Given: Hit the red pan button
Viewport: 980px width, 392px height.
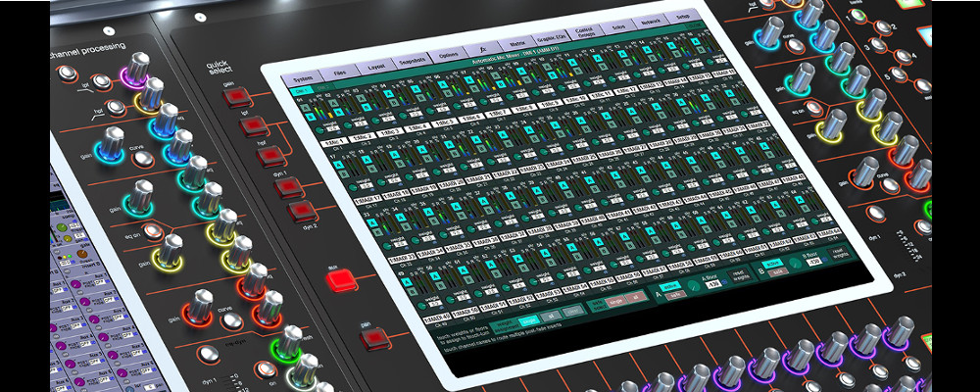Looking at the screenshot, I should pyautogui.click(x=375, y=338).
